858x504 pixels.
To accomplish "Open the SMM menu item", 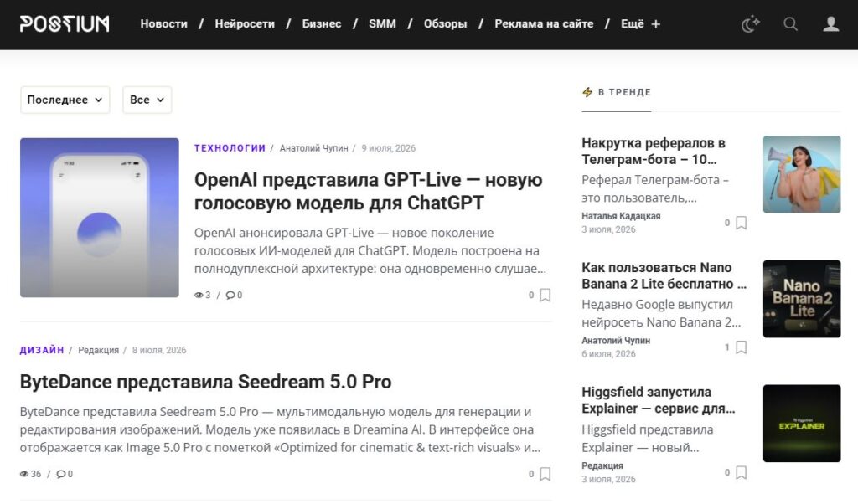I will pos(382,24).
